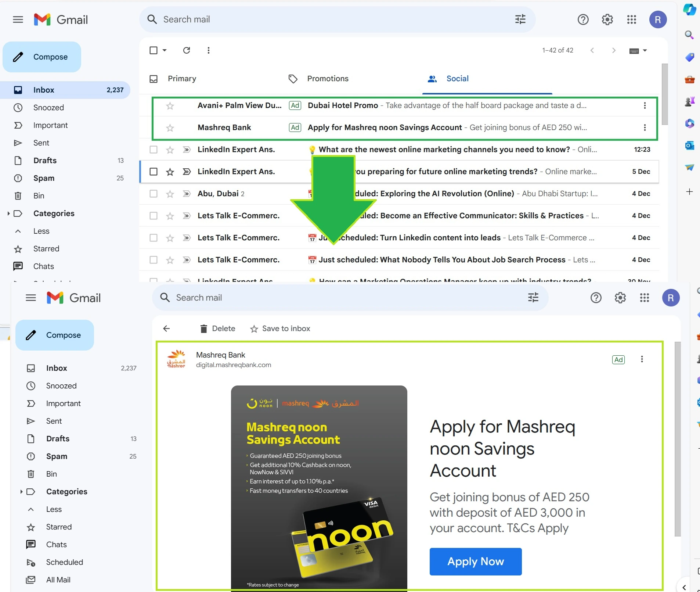Go to older messages arrow
The width and height of the screenshot is (700, 592).
tap(613, 50)
